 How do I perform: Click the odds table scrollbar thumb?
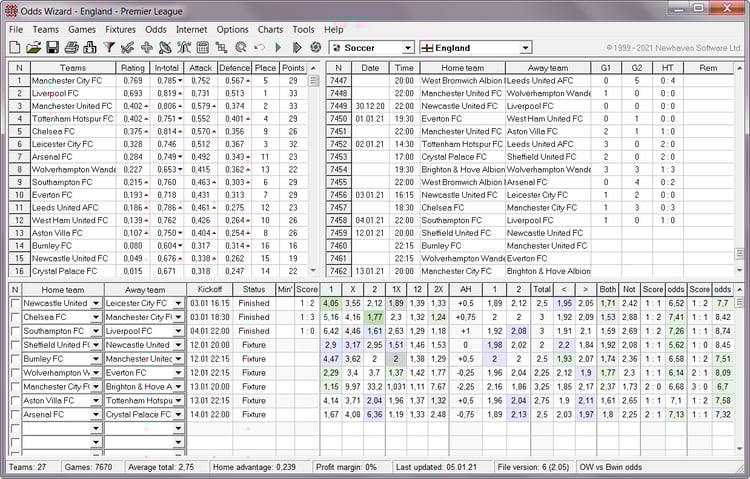pos(739,302)
